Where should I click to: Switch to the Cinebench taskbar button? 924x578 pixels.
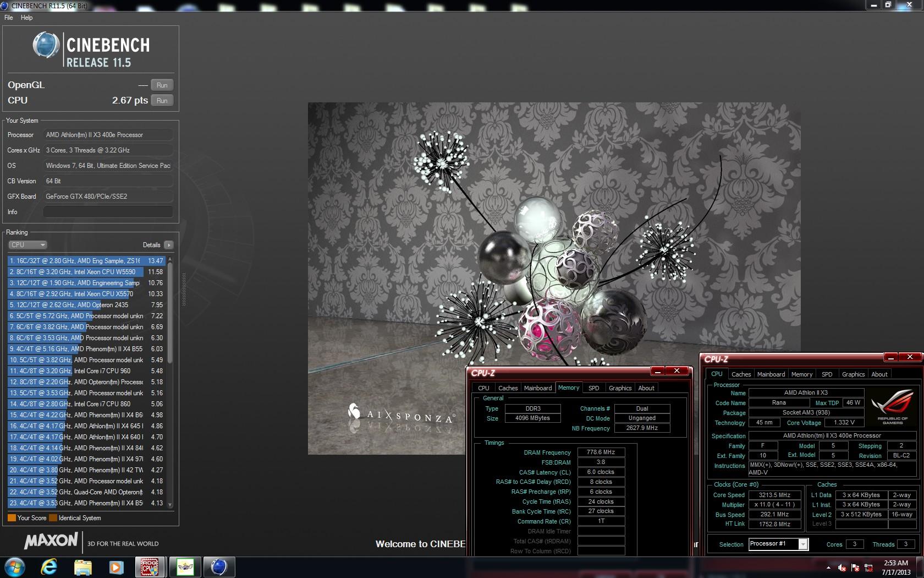tap(219, 566)
